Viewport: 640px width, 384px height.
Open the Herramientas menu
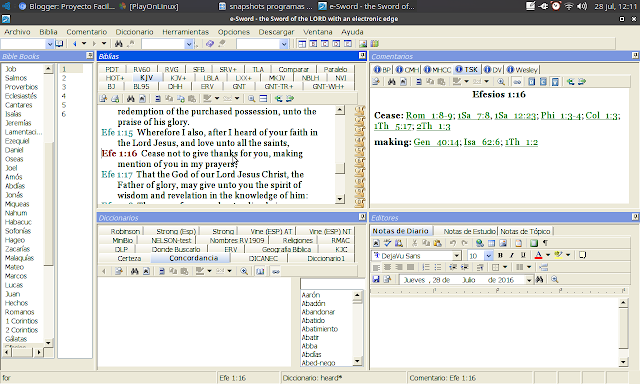click(185, 32)
